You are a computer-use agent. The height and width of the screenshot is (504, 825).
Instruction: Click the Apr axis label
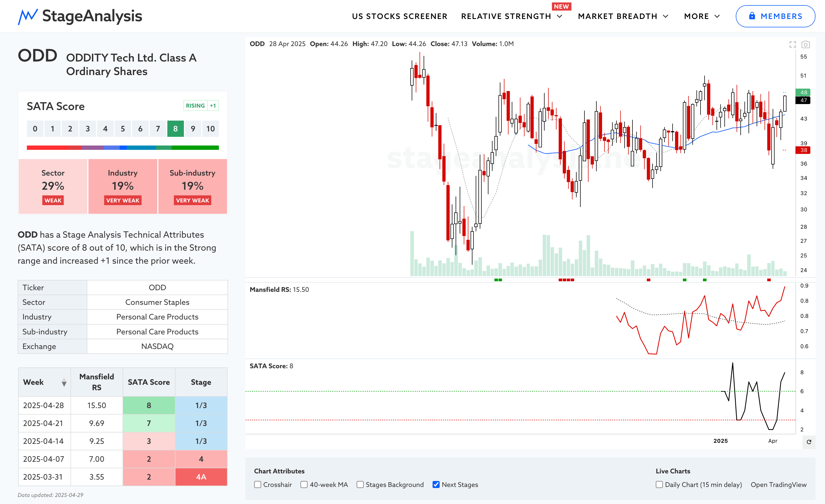tap(772, 441)
